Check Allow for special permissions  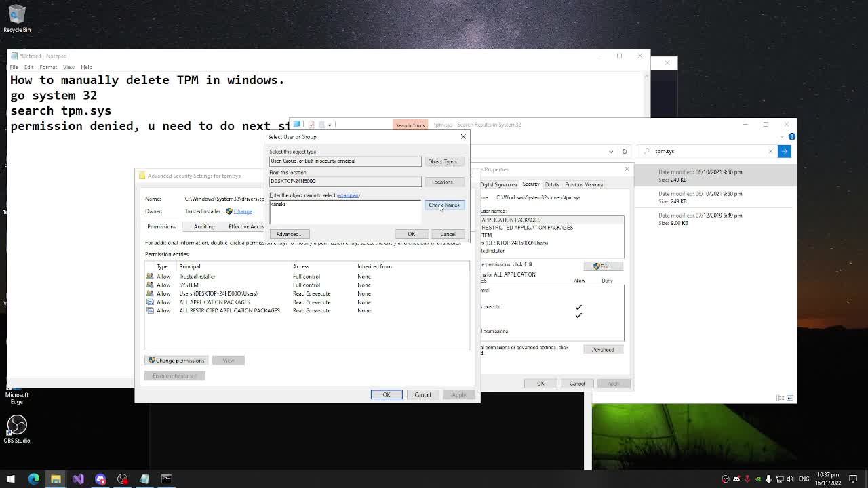coord(578,331)
